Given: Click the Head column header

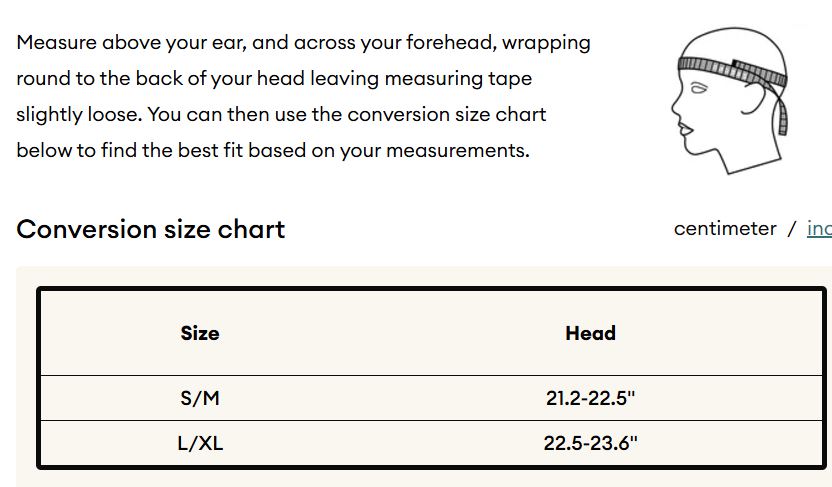Looking at the screenshot, I should pos(590,333).
